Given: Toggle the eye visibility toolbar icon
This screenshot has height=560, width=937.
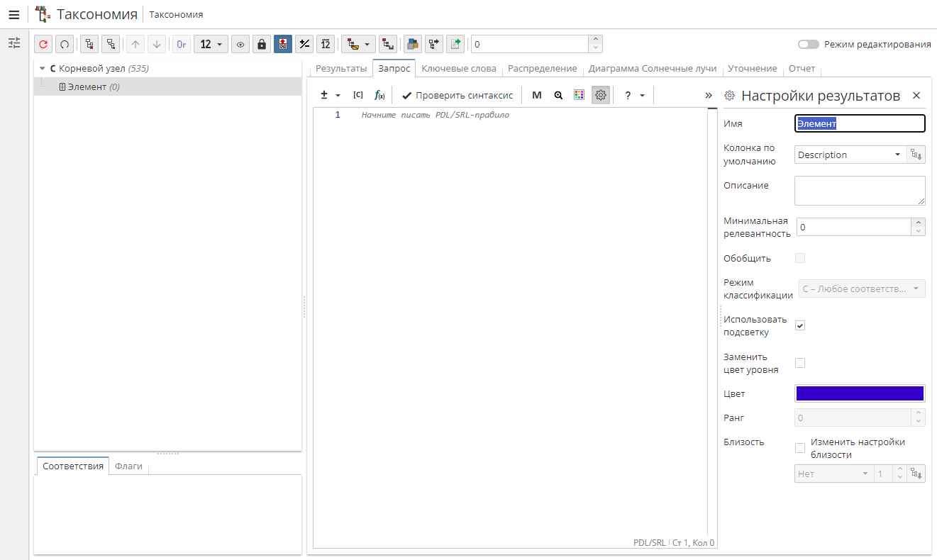Looking at the screenshot, I should (240, 44).
